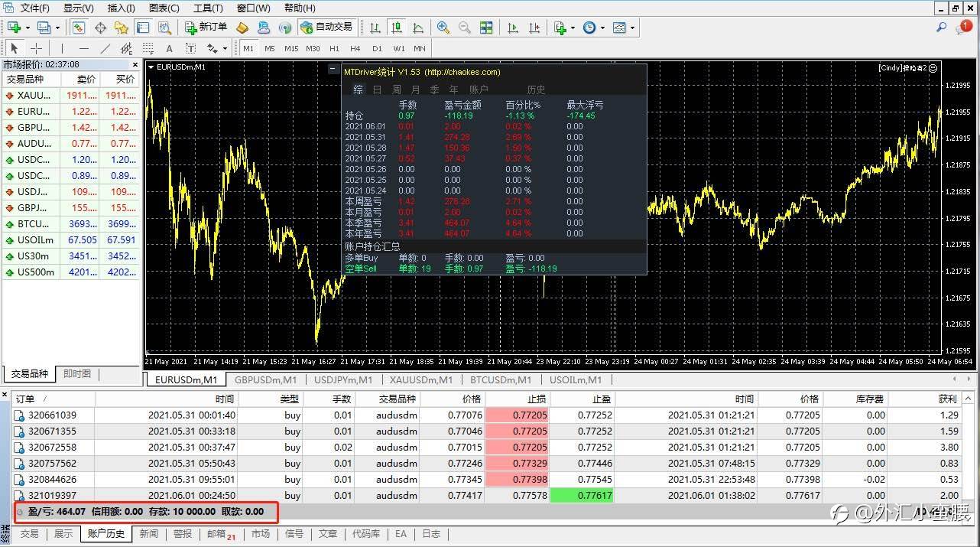The width and height of the screenshot is (980, 547).
Task: Select the Fibonacci retracement tool
Action: tap(148, 48)
